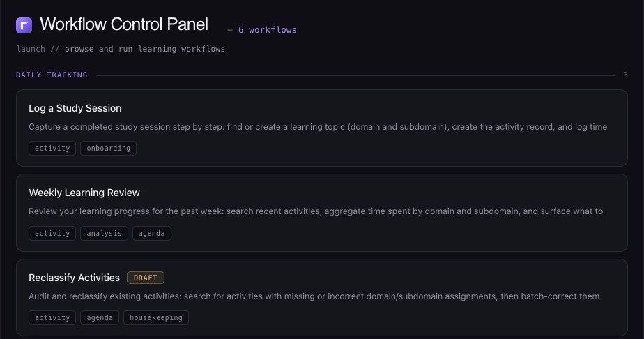The height and width of the screenshot is (339, 644).
Task: Select the analysis tag under Weekly Learning Review
Action: pyautogui.click(x=104, y=234)
